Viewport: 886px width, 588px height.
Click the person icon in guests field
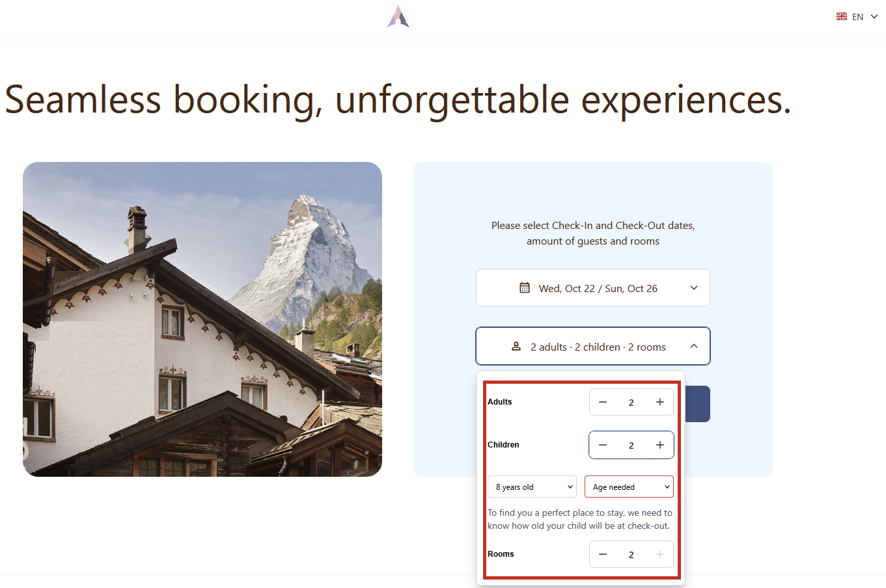(x=516, y=347)
